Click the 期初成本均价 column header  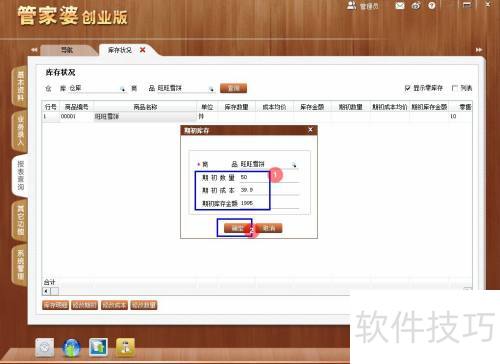coord(389,107)
